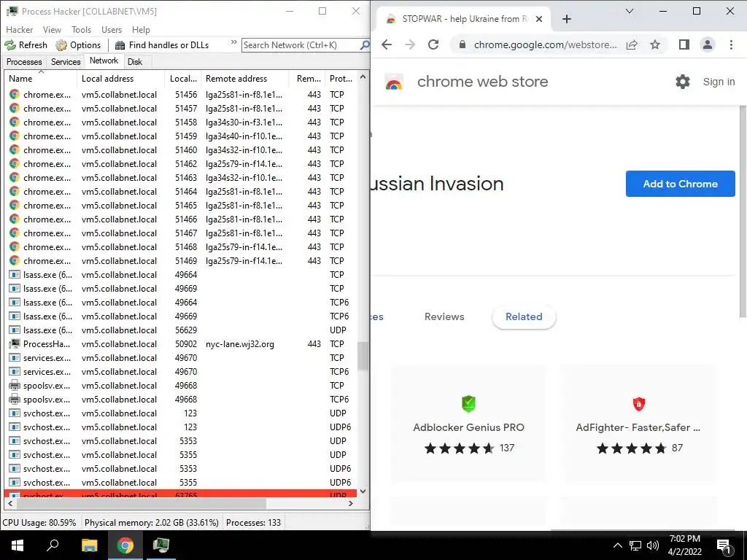The image size is (747, 560).
Task: Click the services.exe icon on TCP6 row
Action: click(15, 371)
